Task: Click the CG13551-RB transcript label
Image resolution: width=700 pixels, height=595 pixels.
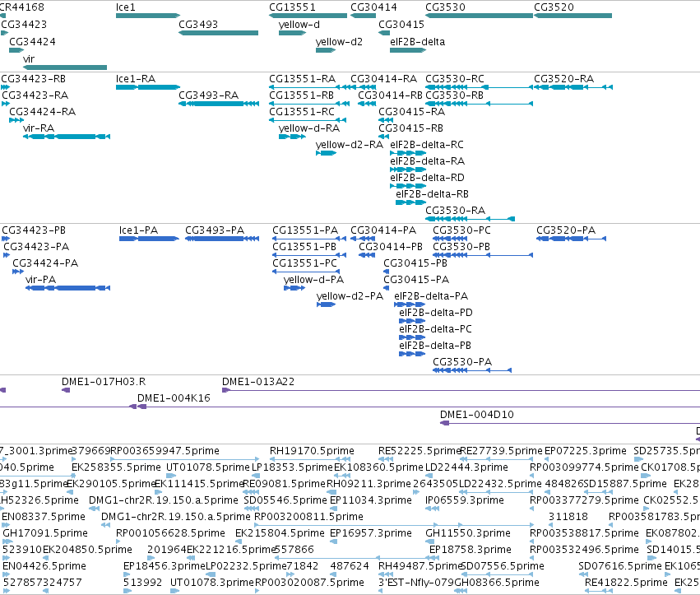Action: [301, 95]
